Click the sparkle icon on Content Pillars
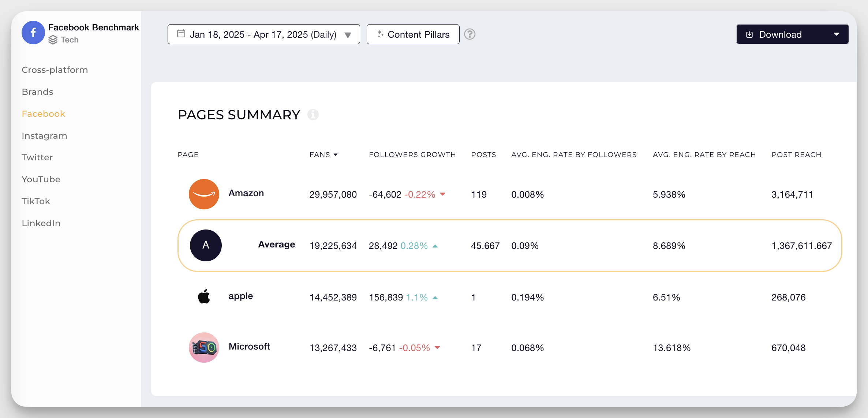 point(381,34)
